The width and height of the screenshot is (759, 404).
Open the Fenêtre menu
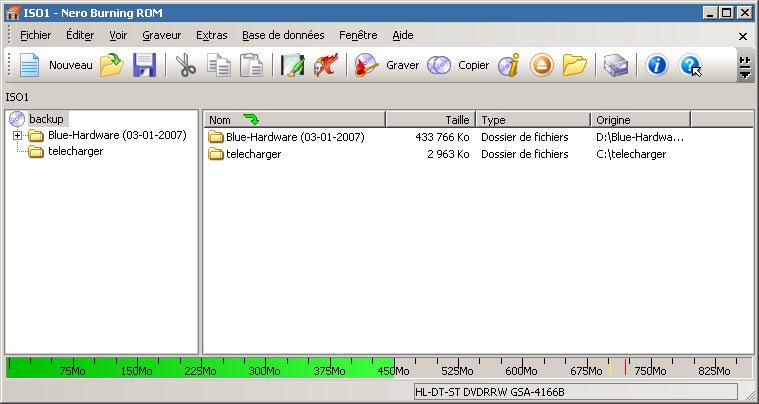[x=358, y=35]
